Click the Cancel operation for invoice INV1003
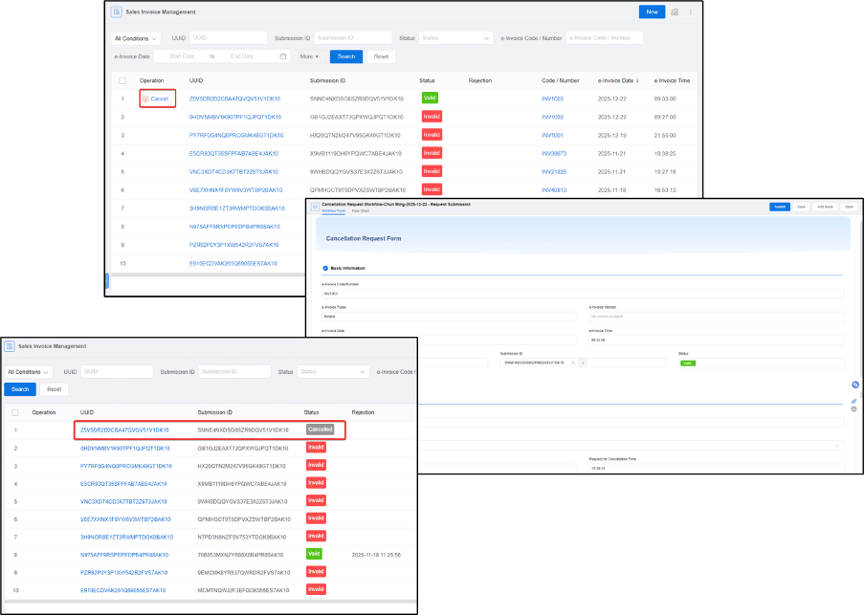 156,99
